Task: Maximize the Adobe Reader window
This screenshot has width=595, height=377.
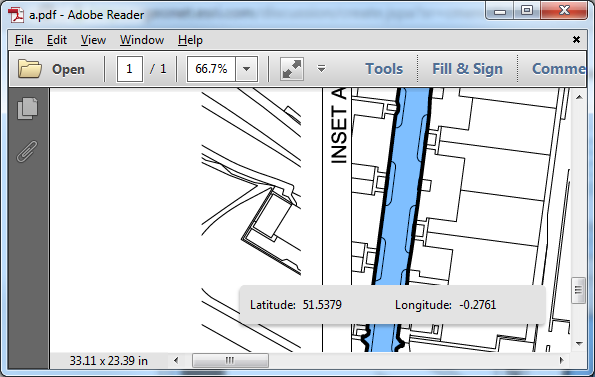Action: 527,11
